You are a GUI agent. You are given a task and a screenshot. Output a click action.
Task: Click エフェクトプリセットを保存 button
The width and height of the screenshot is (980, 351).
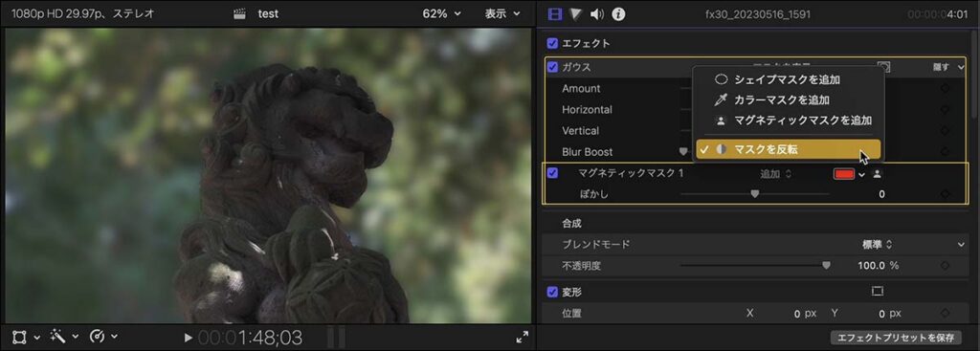(895, 338)
